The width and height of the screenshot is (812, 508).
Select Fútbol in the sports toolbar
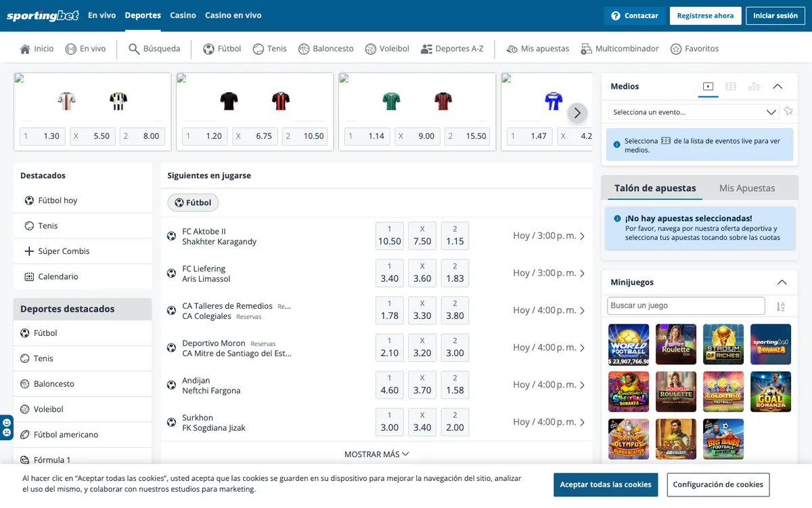(x=222, y=49)
